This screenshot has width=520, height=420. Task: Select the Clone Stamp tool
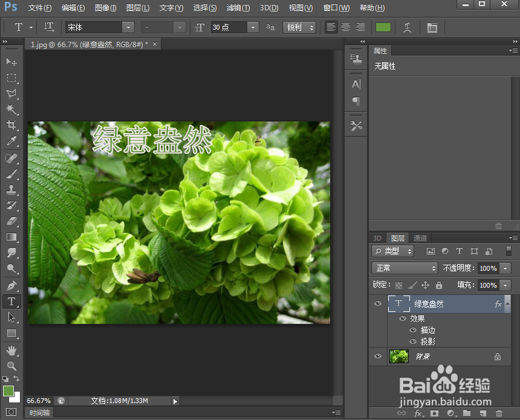click(x=11, y=190)
